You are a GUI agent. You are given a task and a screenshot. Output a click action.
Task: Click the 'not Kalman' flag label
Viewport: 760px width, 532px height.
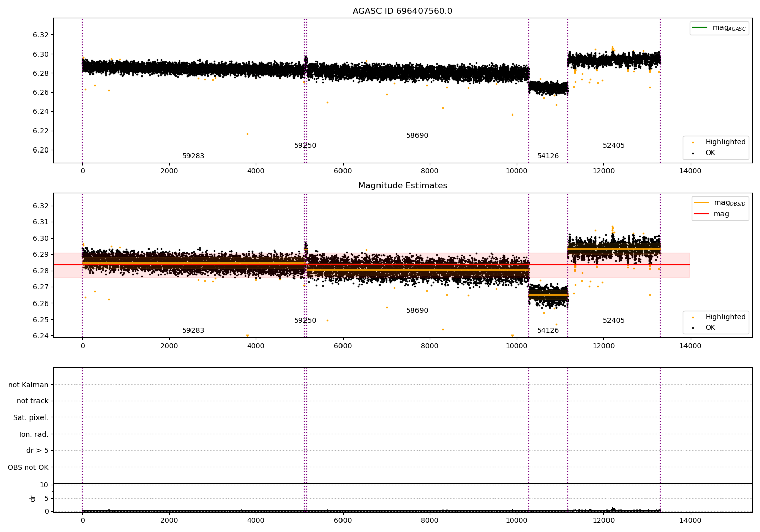click(28, 385)
